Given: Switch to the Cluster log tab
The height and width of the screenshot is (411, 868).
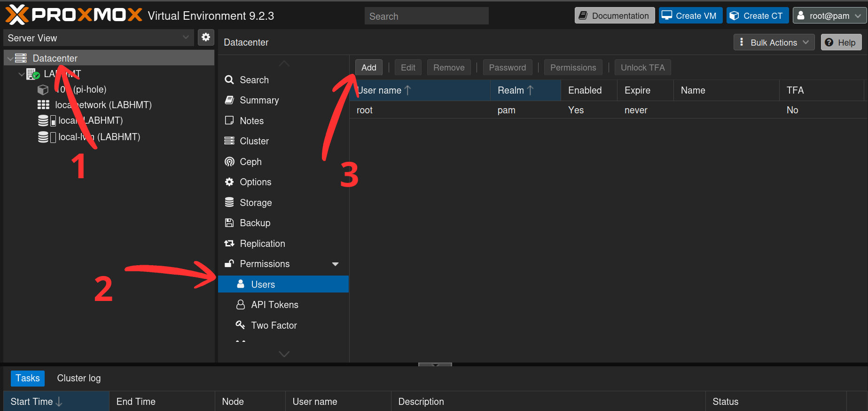Looking at the screenshot, I should pyautogui.click(x=79, y=378).
